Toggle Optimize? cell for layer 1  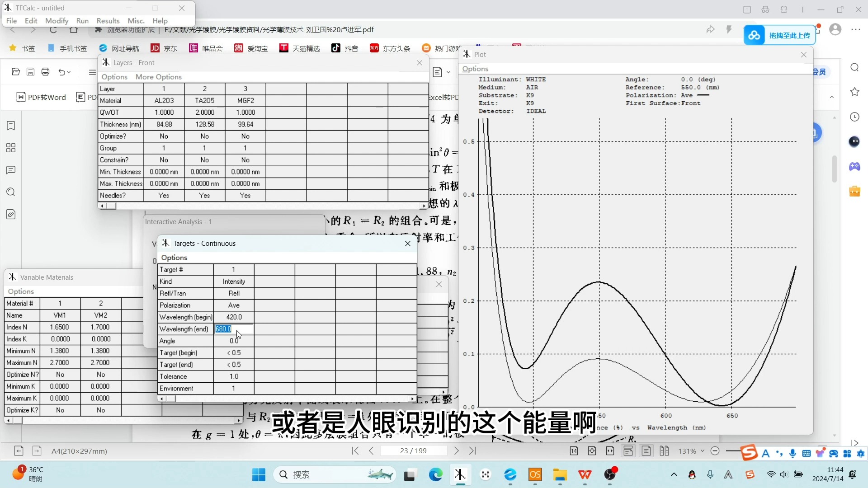[164, 136]
